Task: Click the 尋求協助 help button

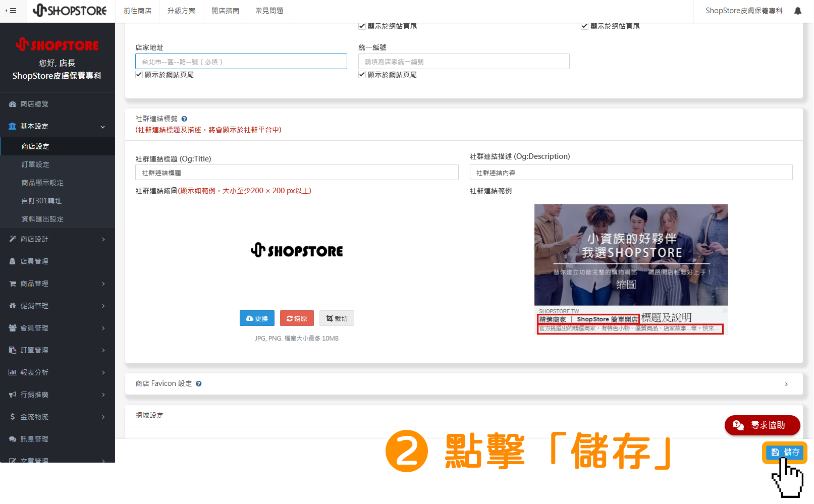Action: click(762, 425)
